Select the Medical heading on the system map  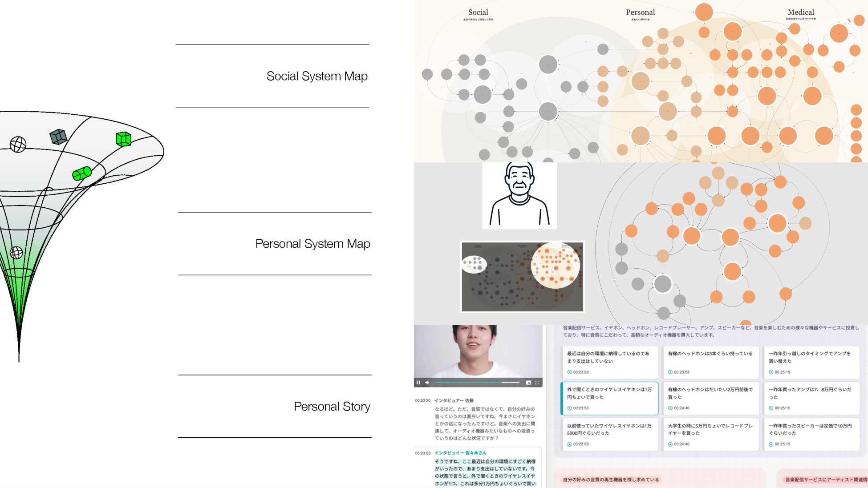[x=801, y=12]
